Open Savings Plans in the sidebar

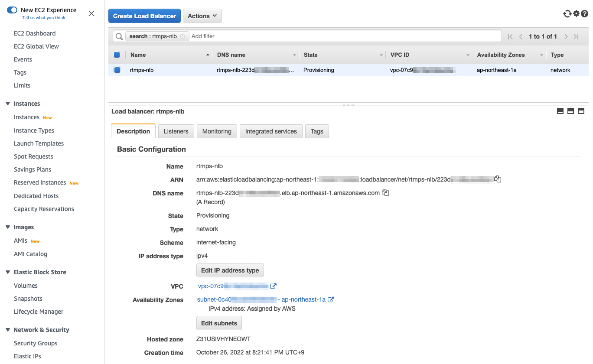point(33,169)
